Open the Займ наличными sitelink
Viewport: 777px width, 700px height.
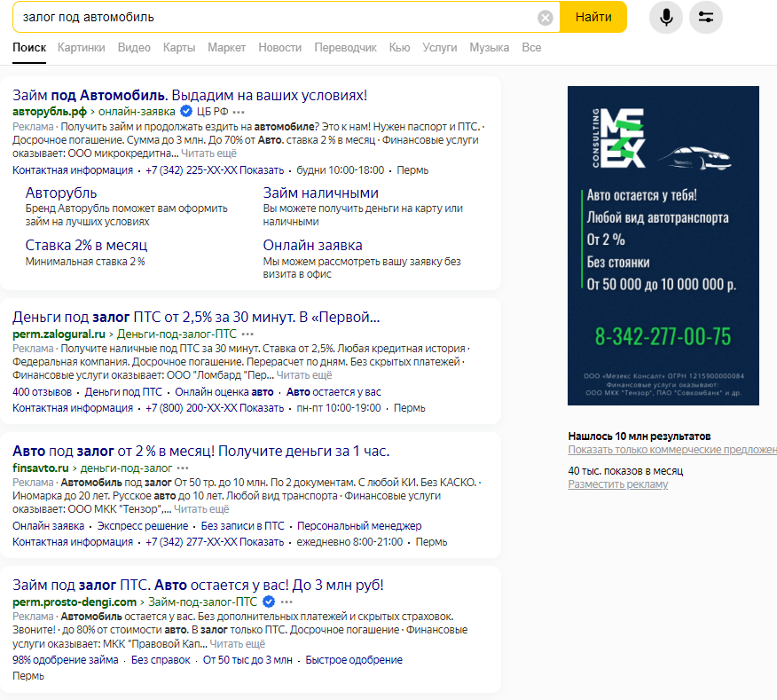pyautogui.click(x=320, y=193)
